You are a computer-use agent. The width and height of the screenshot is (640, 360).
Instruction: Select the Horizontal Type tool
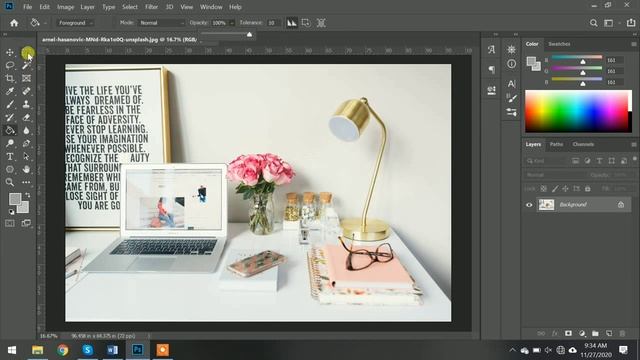10,156
